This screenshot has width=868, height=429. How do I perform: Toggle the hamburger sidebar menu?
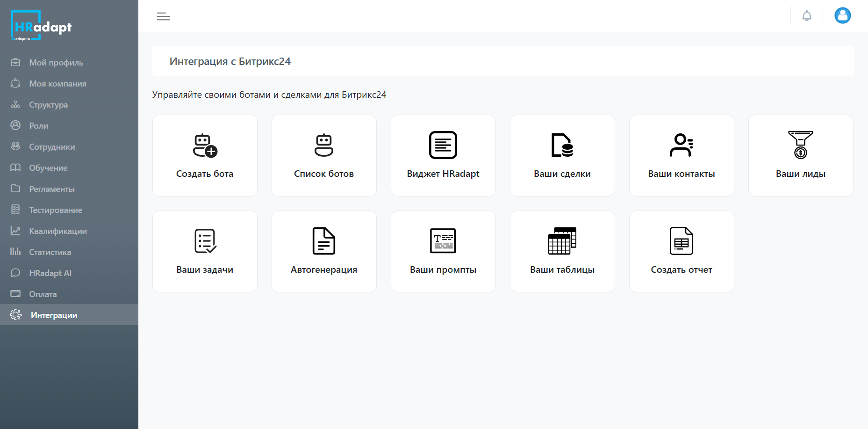[163, 16]
